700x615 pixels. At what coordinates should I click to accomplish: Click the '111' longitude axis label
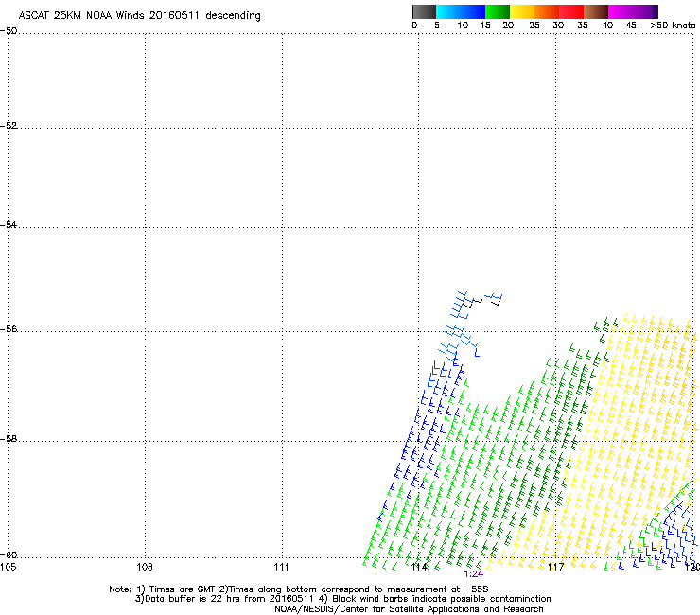(281, 567)
